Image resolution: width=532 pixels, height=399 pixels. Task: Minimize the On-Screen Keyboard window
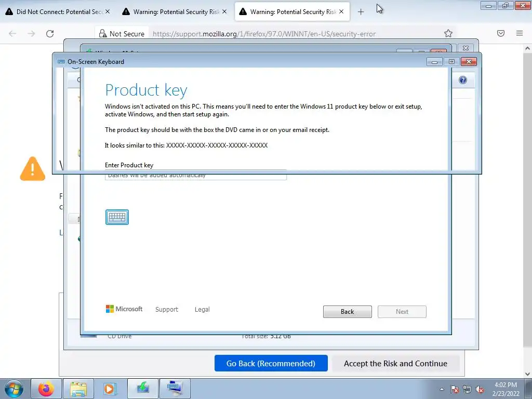tap(434, 62)
